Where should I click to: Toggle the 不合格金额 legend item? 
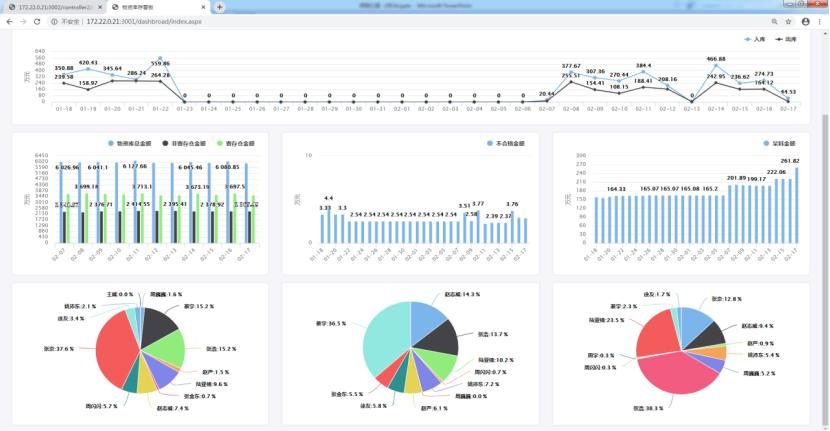505,143
